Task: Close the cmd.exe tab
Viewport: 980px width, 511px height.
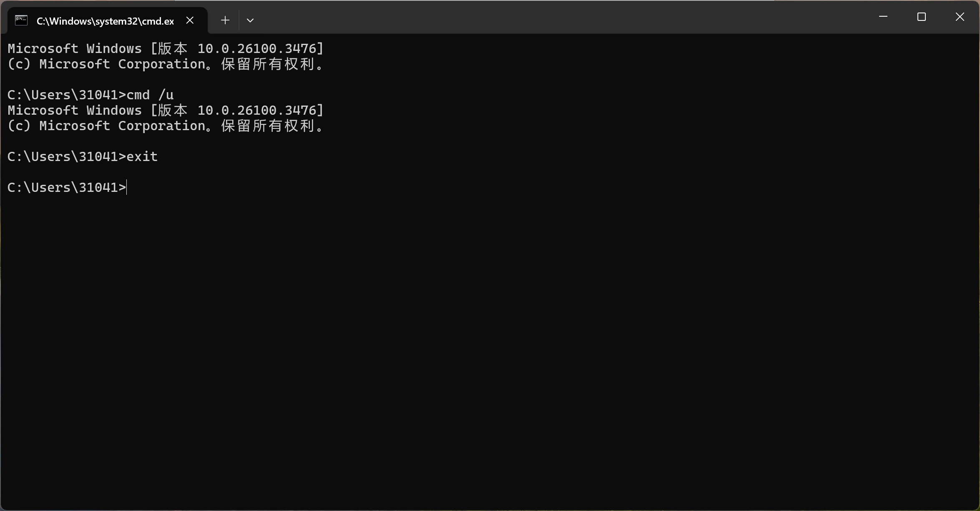Action: tap(190, 20)
